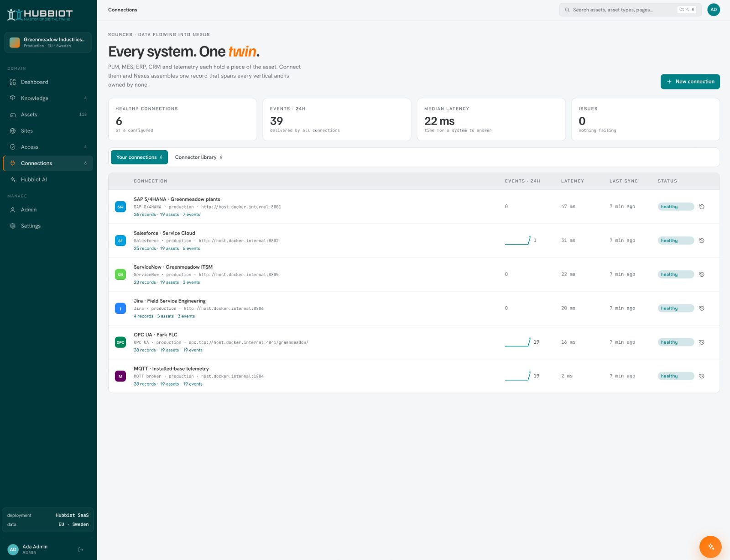
Task: Click the purple M MQTT connector badge
Action: point(120,376)
